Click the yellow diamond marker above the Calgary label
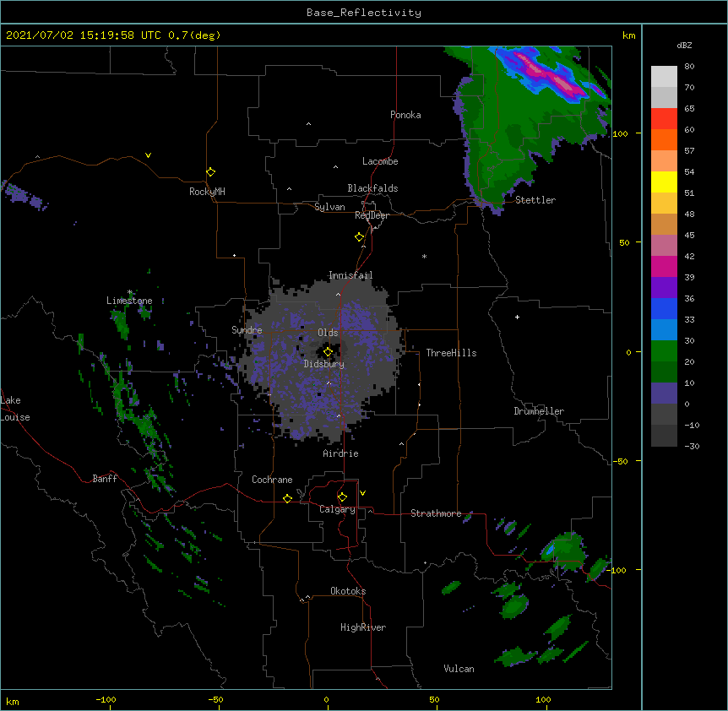This screenshot has height=711, width=728. pos(342,497)
